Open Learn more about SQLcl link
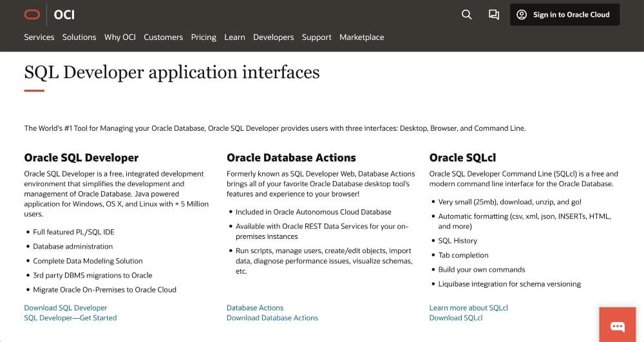The height and width of the screenshot is (342, 644). (469, 307)
